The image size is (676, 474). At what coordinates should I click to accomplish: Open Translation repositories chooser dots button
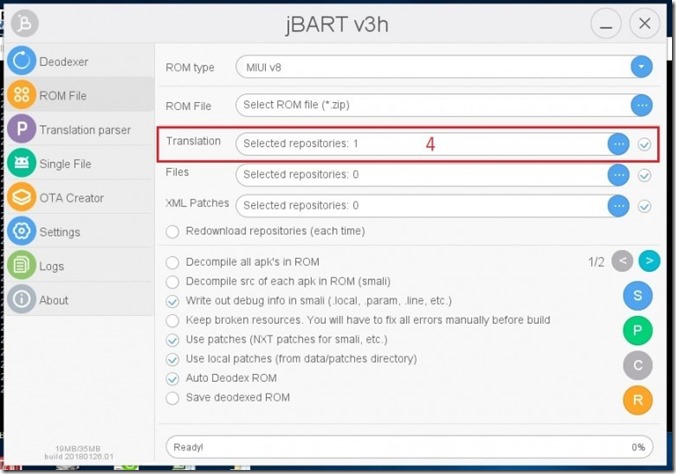619,144
